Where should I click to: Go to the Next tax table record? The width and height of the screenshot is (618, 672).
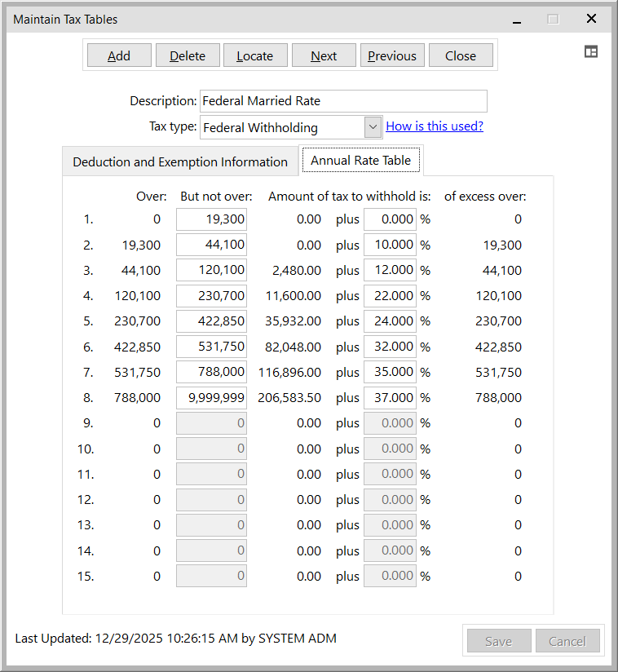click(324, 55)
